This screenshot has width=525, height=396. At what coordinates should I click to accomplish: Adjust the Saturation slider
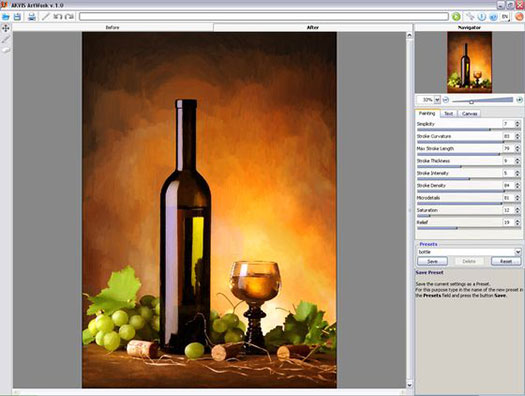[430, 216]
